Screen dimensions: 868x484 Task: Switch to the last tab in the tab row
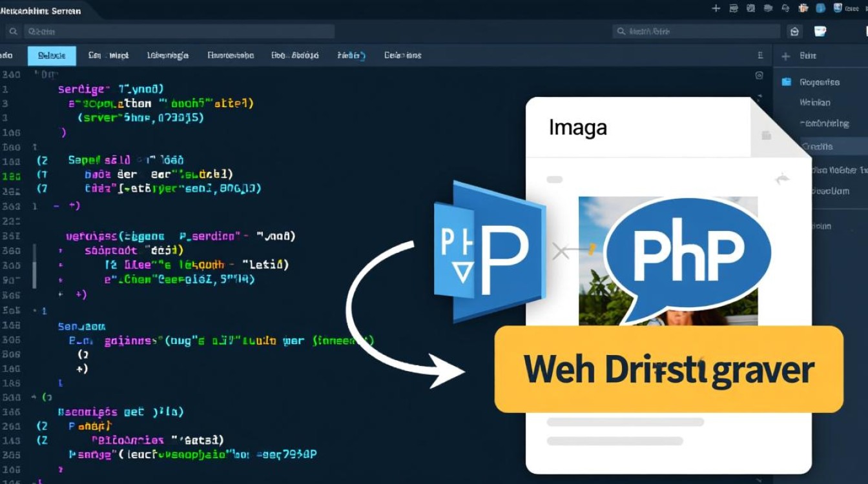click(402, 56)
